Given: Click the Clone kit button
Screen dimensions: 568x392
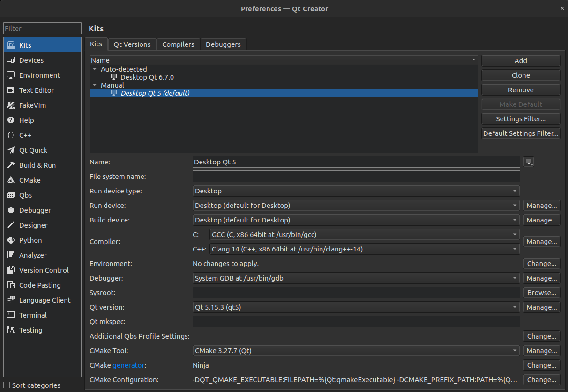Looking at the screenshot, I should pyautogui.click(x=521, y=75).
